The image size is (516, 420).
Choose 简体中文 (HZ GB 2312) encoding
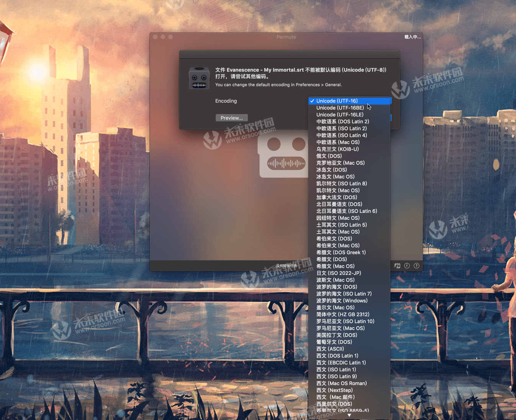point(349,315)
